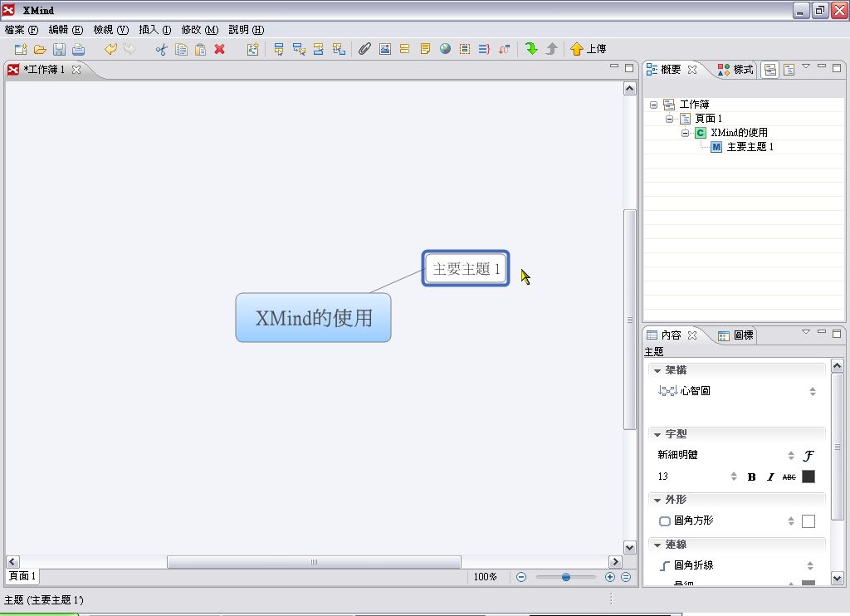Open the 說明 menu
This screenshot has width=850, height=616.
[247, 30]
